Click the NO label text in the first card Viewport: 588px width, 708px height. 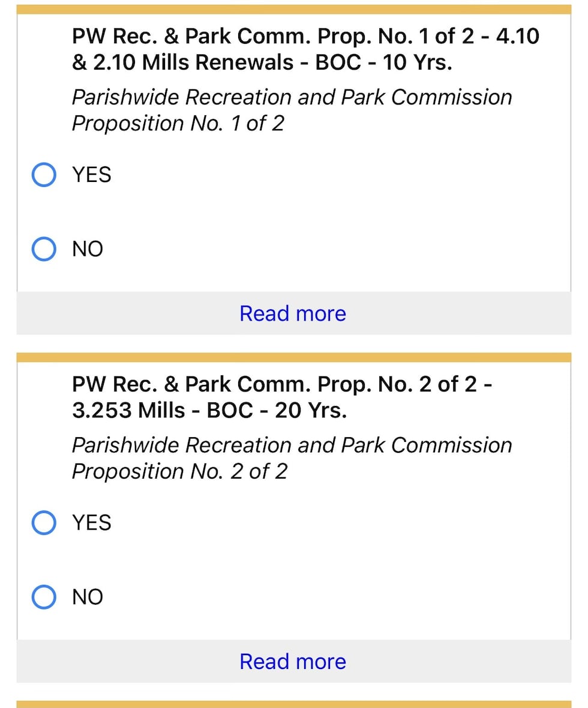tap(87, 248)
